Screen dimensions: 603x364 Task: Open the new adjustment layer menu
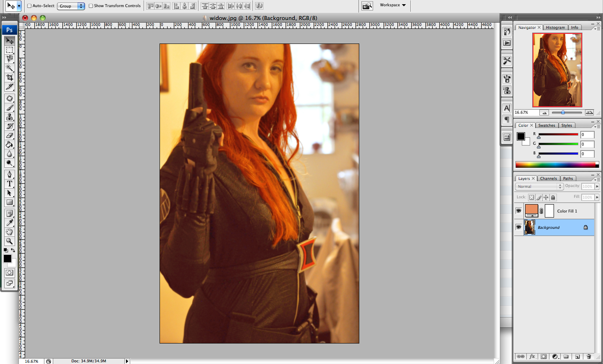click(555, 356)
